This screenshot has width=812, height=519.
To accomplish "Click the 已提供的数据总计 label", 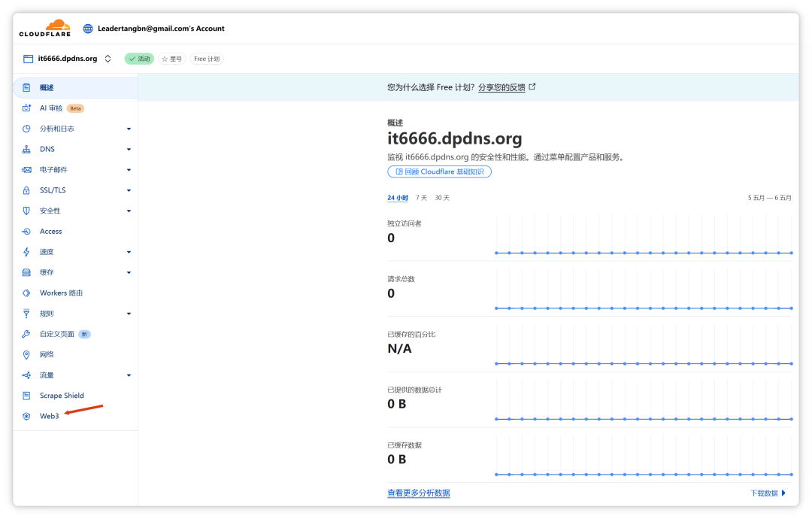I will 414,390.
